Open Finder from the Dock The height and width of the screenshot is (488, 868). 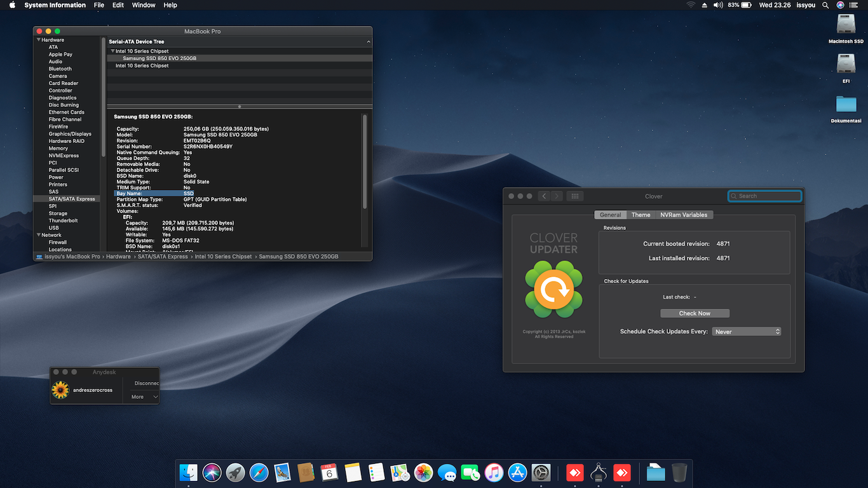point(189,472)
